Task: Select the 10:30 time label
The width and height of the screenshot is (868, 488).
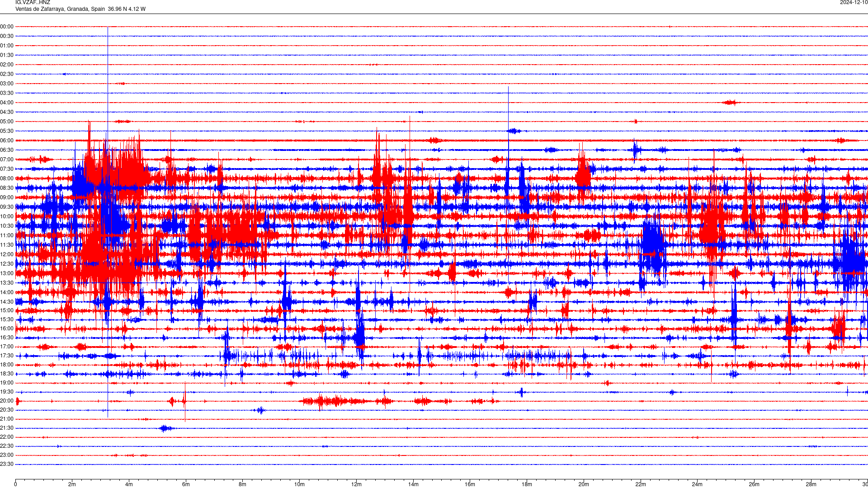Action: (x=7, y=226)
